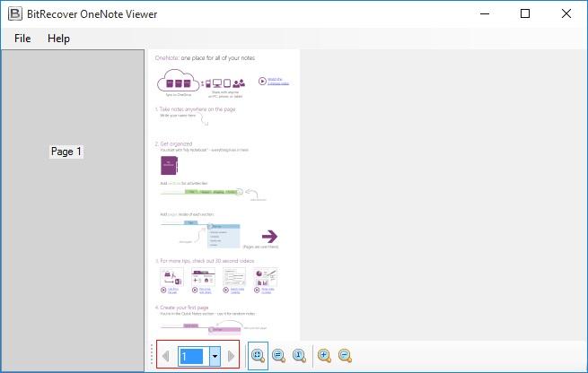Click the zoom out magnifier icon

click(x=345, y=356)
